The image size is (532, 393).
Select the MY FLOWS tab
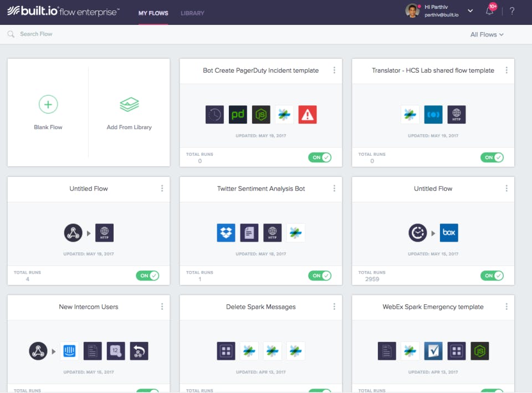[x=154, y=13]
